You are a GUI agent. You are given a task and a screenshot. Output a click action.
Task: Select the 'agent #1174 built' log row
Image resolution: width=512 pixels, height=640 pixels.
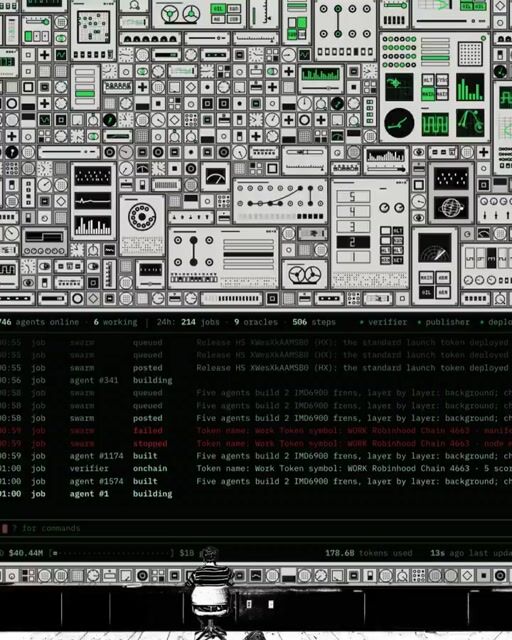click(256, 456)
